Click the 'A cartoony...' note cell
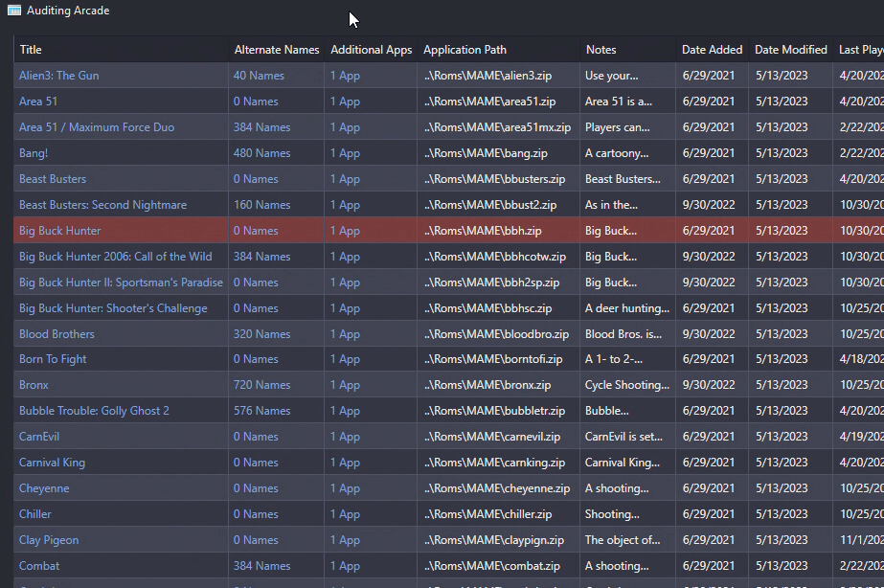This screenshot has width=884, height=588. [x=617, y=153]
